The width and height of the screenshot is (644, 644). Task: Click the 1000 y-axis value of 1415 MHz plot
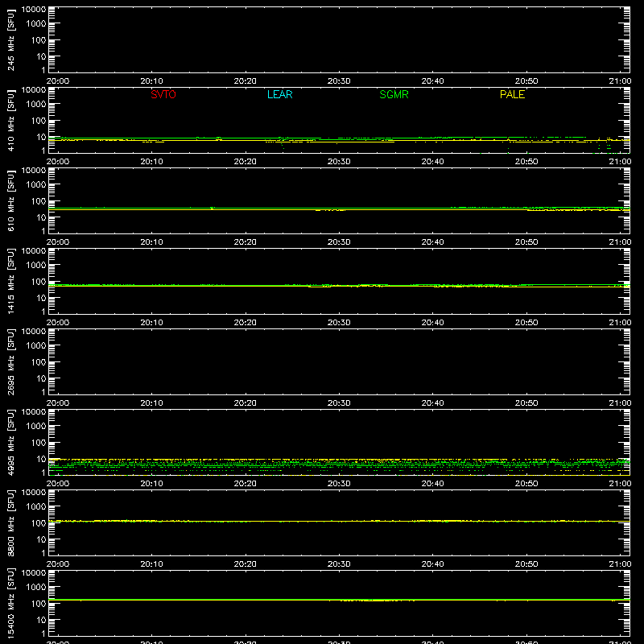36,266
